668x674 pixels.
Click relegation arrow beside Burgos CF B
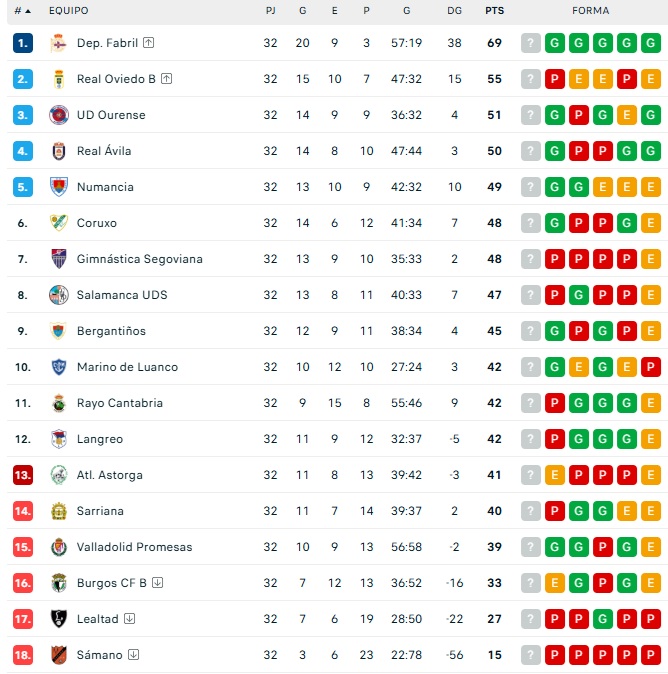[158, 583]
